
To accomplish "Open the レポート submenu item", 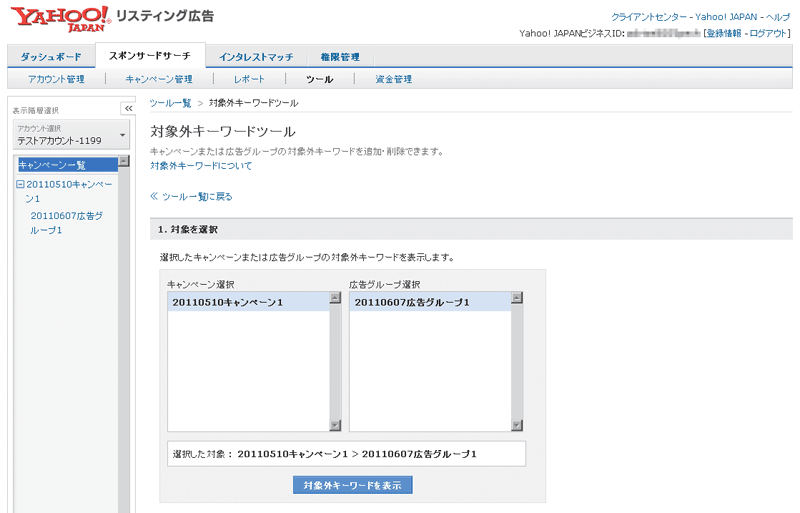I will tap(249, 79).
